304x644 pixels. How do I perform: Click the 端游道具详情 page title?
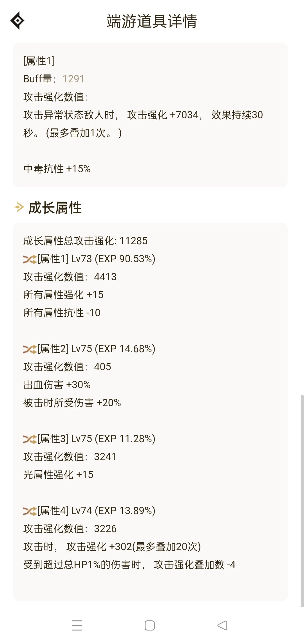pos(152,21)
